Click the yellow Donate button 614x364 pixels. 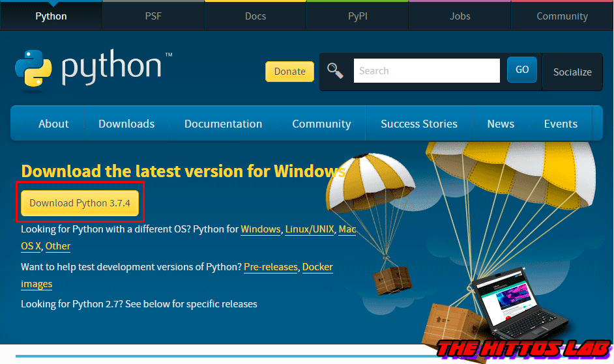click(x=290, y=72)
